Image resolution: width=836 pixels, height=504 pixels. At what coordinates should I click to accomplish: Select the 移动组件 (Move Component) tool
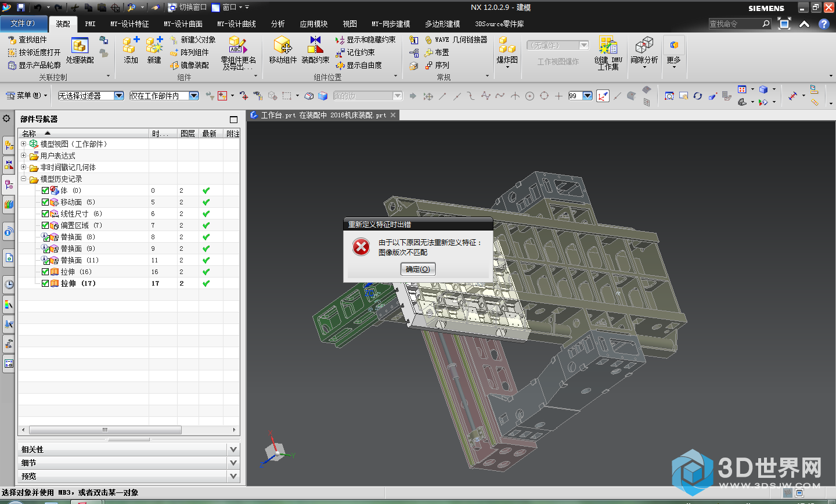(x=283, y=49)
